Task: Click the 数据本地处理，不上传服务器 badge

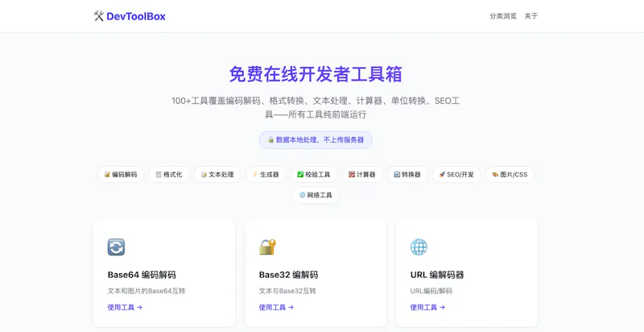Action: [316, 139]
